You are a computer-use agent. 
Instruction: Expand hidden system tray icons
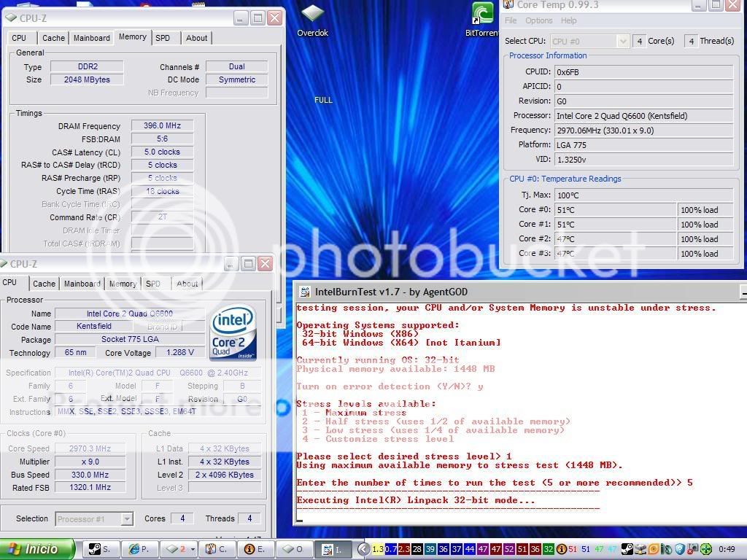(363, 549)
